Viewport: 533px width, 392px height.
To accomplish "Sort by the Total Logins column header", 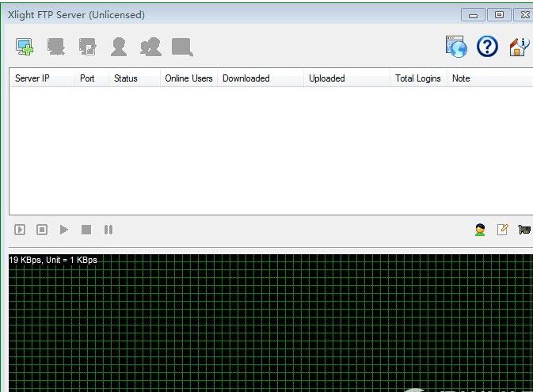I will point(418,78).
